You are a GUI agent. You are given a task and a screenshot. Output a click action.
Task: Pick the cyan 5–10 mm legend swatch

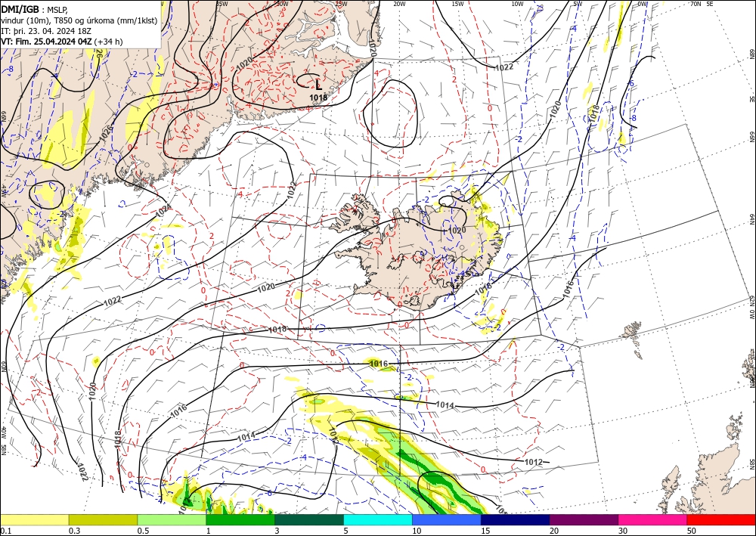378,519
